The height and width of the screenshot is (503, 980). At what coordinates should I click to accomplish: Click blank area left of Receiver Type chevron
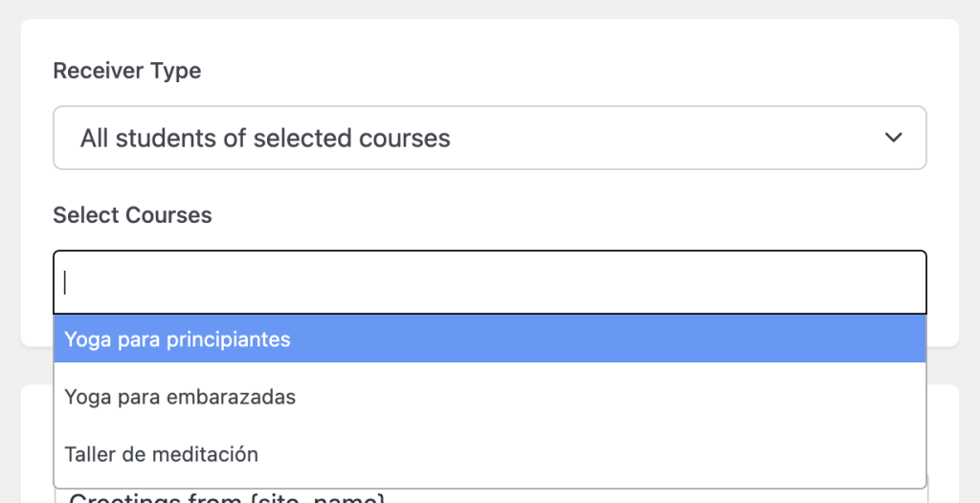(718, 138)
